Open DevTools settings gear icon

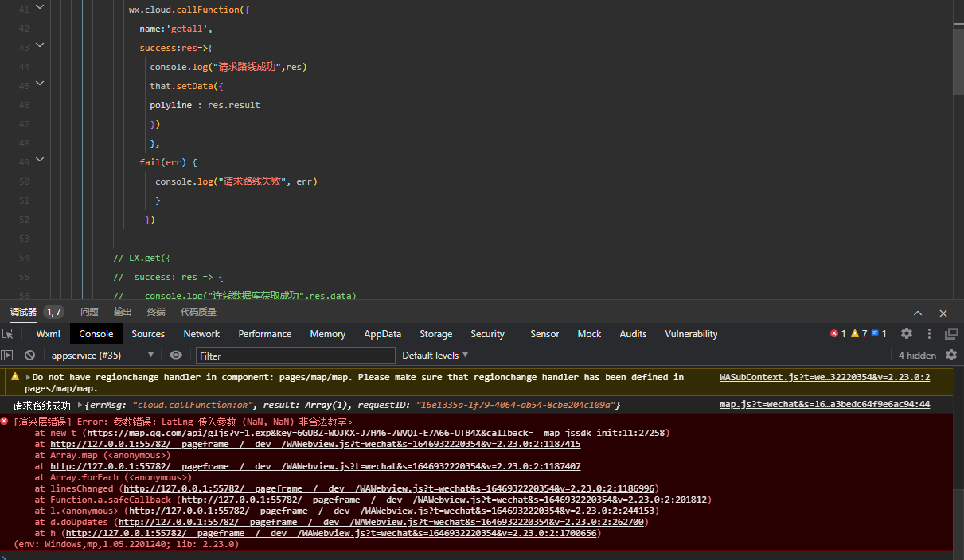[x=907, y=334]
